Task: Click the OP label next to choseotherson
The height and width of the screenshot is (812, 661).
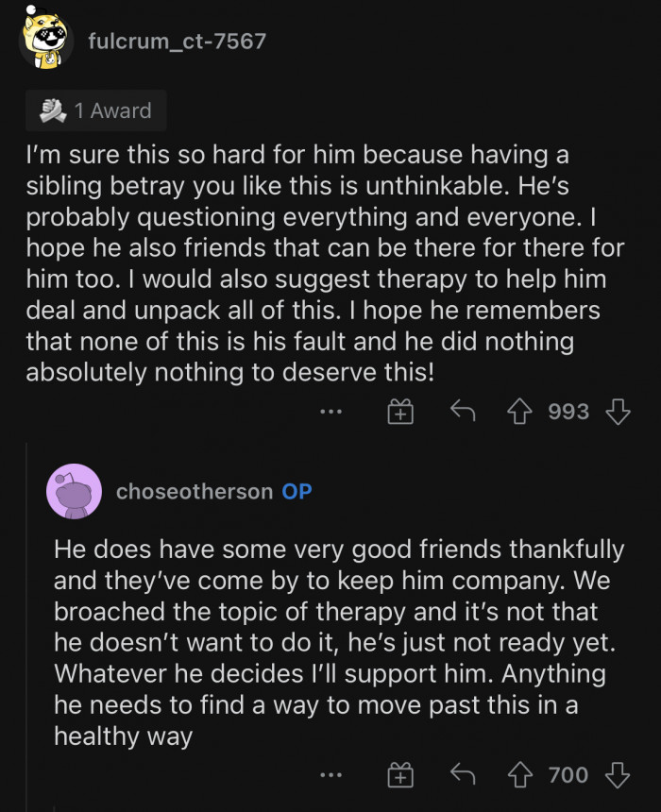Action: point(295,491)
